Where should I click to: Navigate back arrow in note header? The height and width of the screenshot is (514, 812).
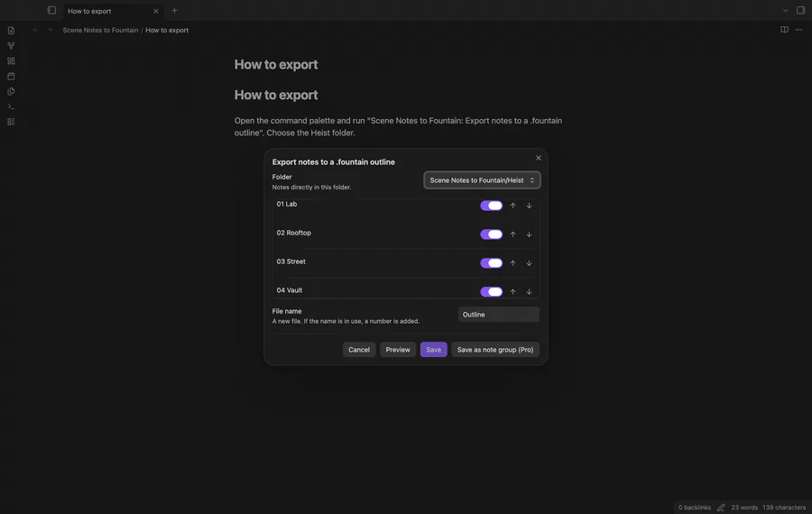(35, 30)
